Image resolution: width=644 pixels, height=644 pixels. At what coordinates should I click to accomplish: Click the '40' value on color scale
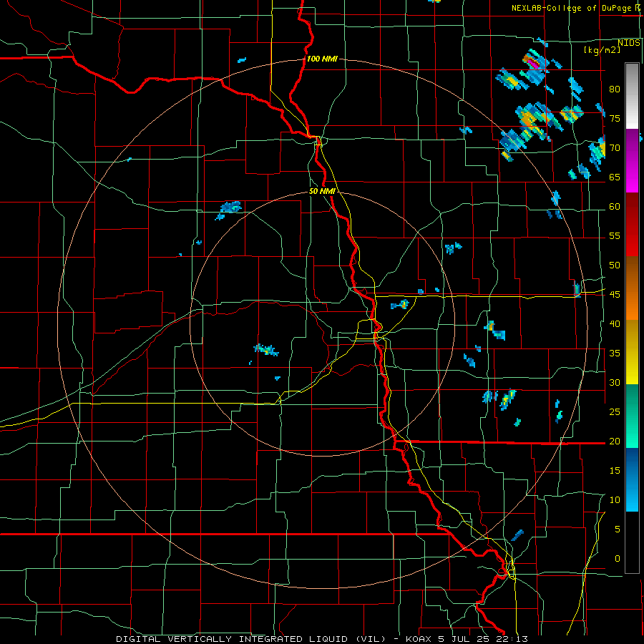point(615,324)
